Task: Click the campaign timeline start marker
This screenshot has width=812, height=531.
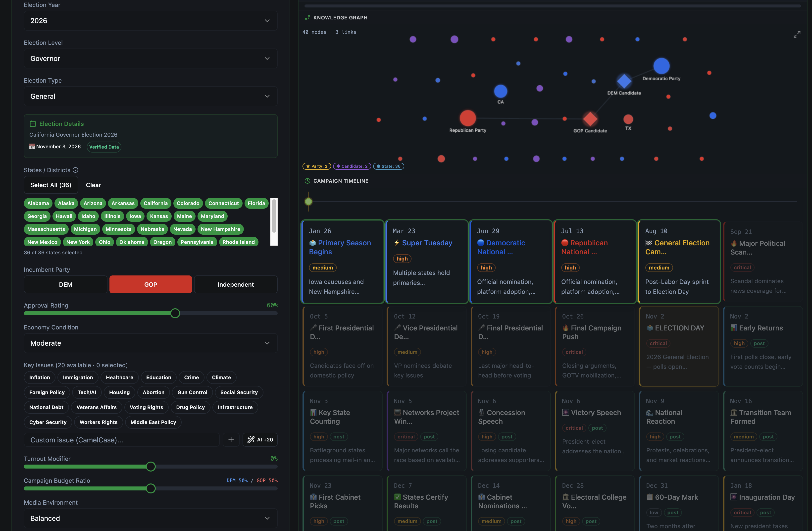Action: pyautogui.click(x=308, y=201)
